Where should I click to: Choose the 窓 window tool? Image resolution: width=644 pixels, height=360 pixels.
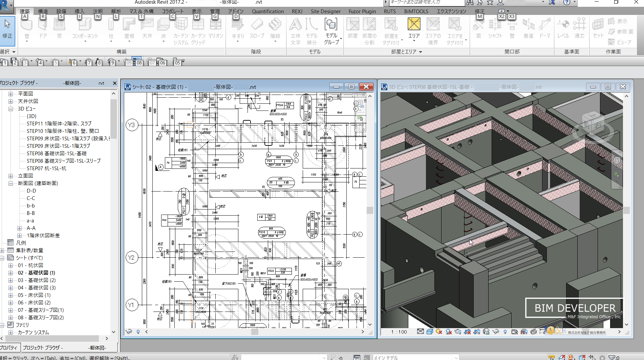click(x=59, y=29)
